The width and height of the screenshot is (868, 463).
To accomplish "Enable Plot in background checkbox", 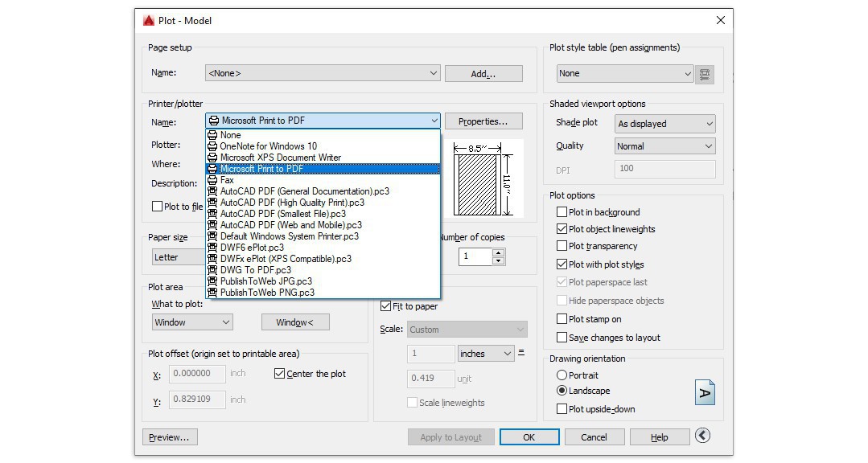I will click(x=562, y=212).
